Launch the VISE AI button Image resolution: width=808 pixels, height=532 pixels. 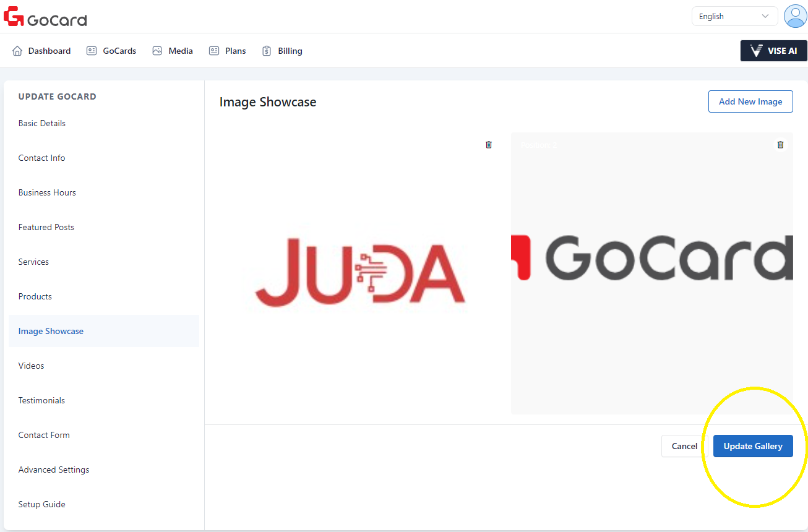(x=773, y=51)
